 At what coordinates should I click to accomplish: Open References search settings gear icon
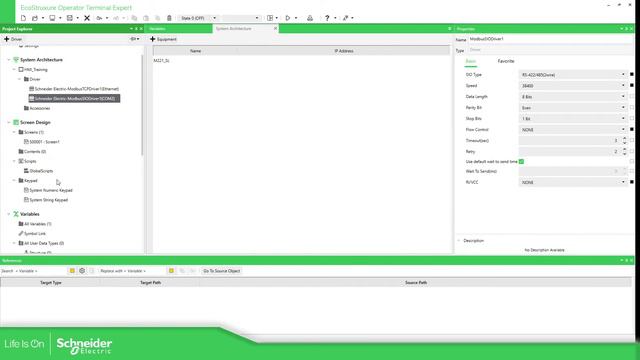coord(82,271)
